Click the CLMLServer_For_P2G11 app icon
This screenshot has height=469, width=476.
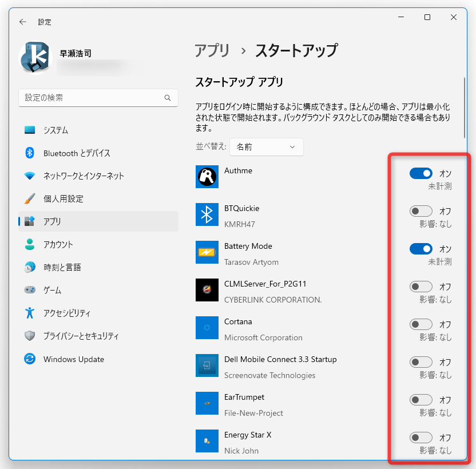point(207,290)
